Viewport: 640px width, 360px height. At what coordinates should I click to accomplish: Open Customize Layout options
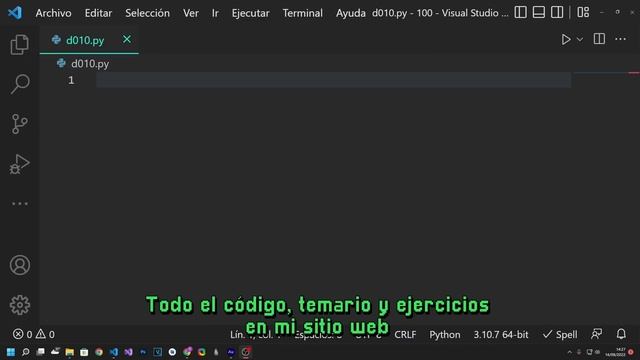coord(583,12)
